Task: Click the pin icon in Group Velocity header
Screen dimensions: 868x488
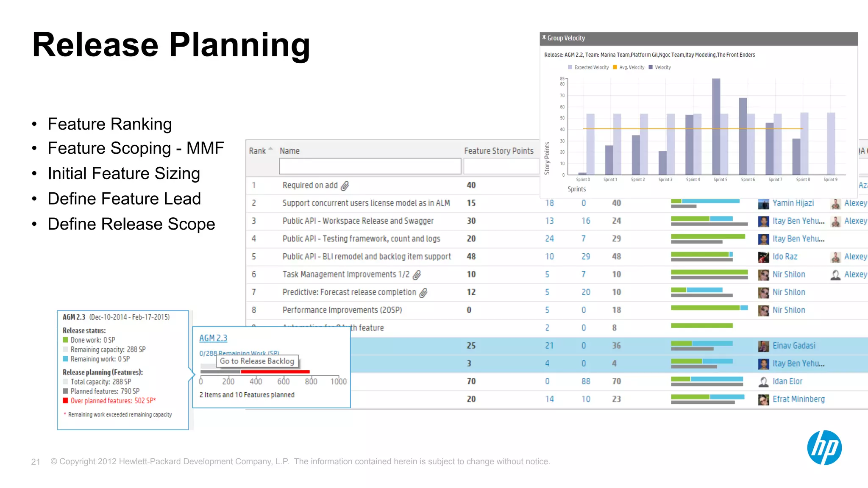Action: [x=544, y=38]
